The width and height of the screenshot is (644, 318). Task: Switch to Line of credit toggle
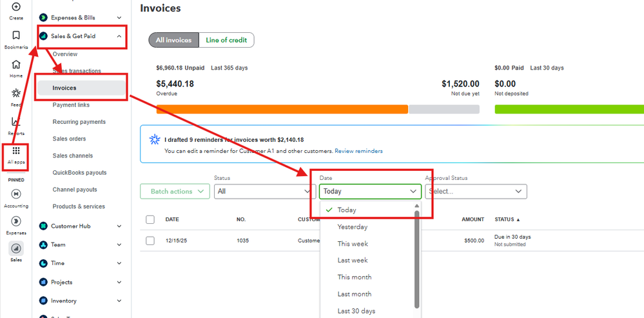click(x=226, y=40)
